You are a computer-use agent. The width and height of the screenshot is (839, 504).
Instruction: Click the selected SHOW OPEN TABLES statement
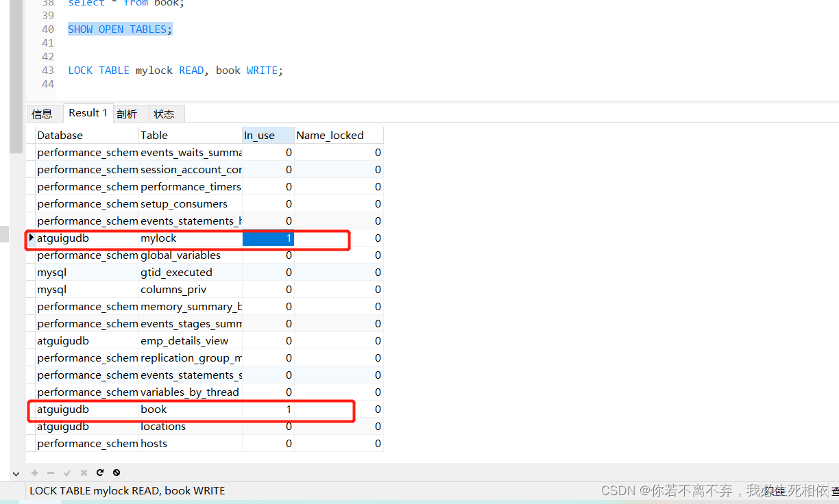120,29
